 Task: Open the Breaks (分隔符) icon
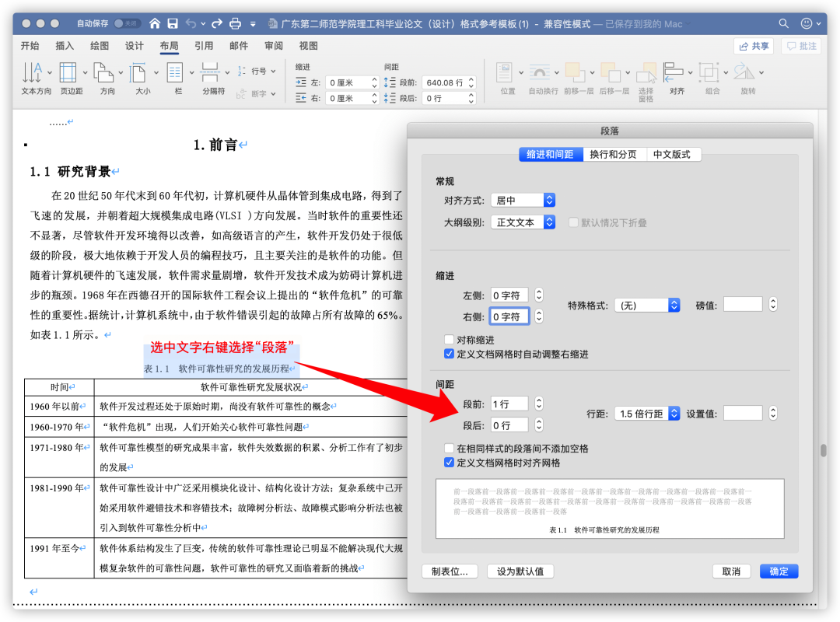(x=210, y=73)
